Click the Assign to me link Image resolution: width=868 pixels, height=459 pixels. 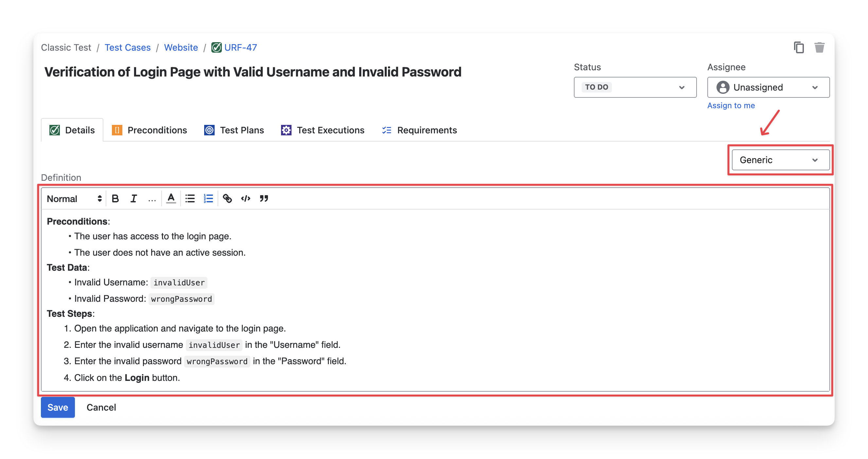click(x=731, y=105)
